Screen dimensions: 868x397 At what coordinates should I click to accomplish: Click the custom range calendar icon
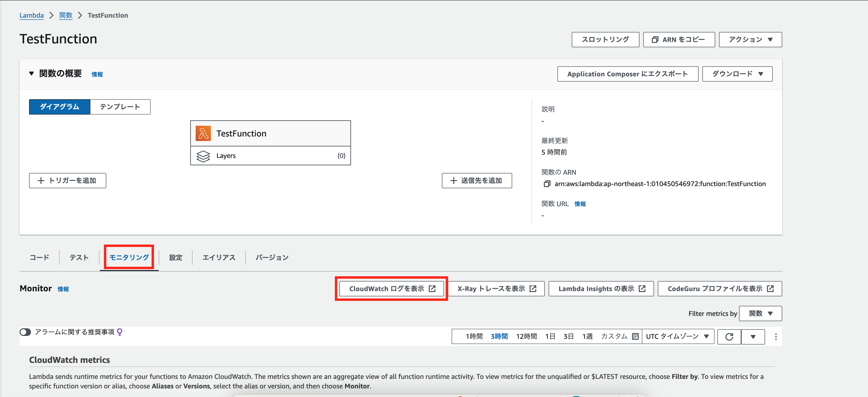tap(635, 336)
